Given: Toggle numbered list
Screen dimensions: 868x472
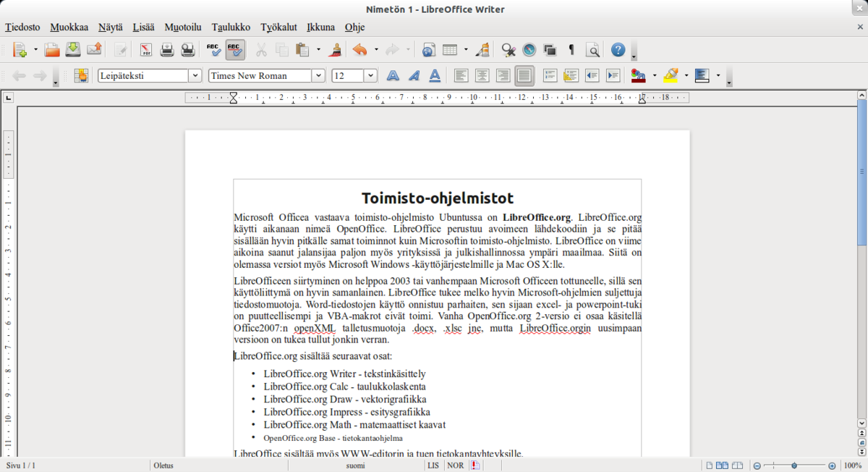Looking at the screenshot, I should pos(550,75).
